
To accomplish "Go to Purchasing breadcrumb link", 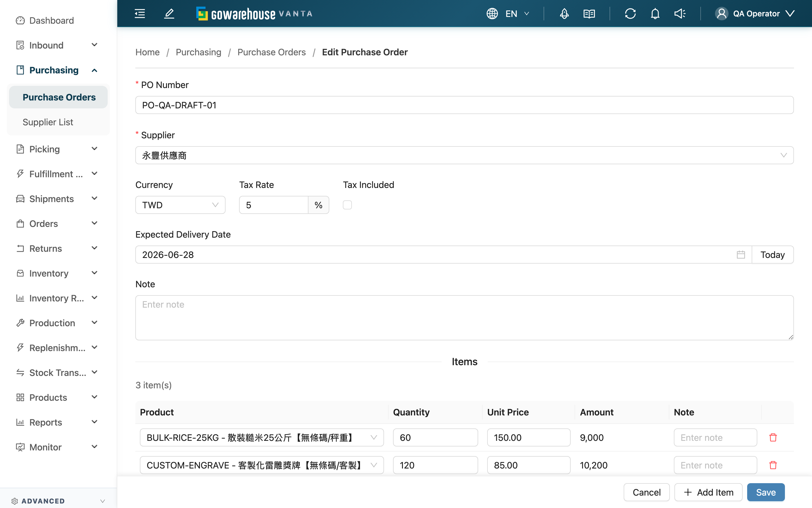I will (x=198, y=52).
